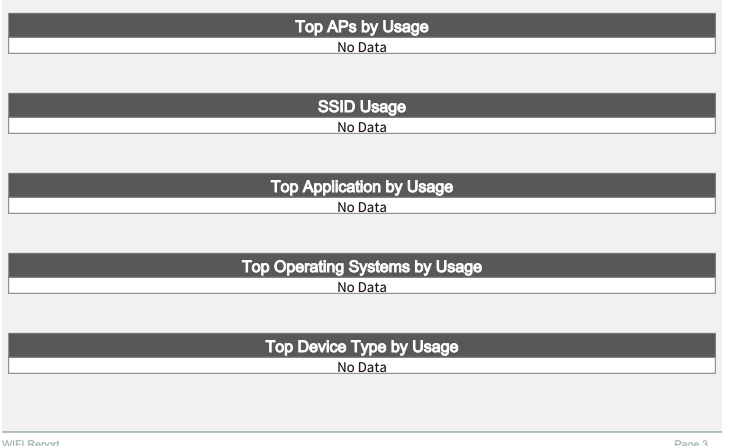Select Top Operating Systems by Usage header
This screenshot has width=753, height=446.
(362, 266)
